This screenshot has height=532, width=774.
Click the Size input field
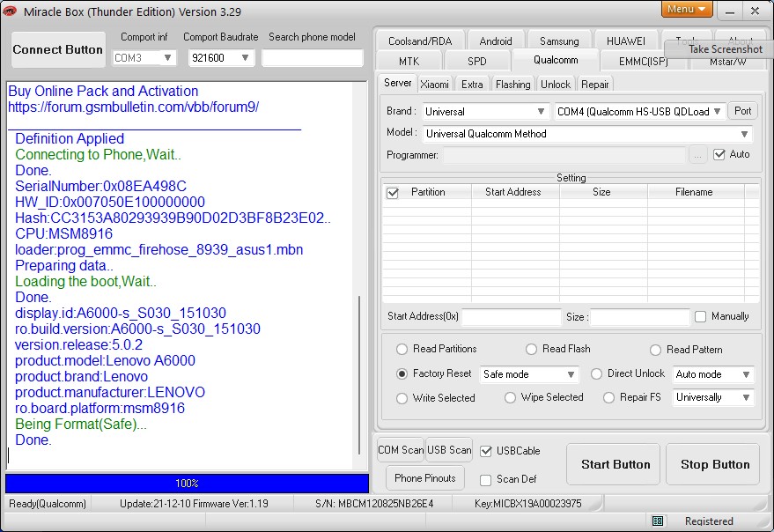(640, 316)
